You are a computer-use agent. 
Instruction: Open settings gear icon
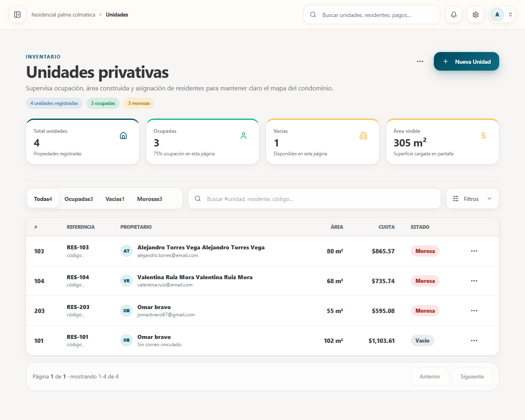475,15
